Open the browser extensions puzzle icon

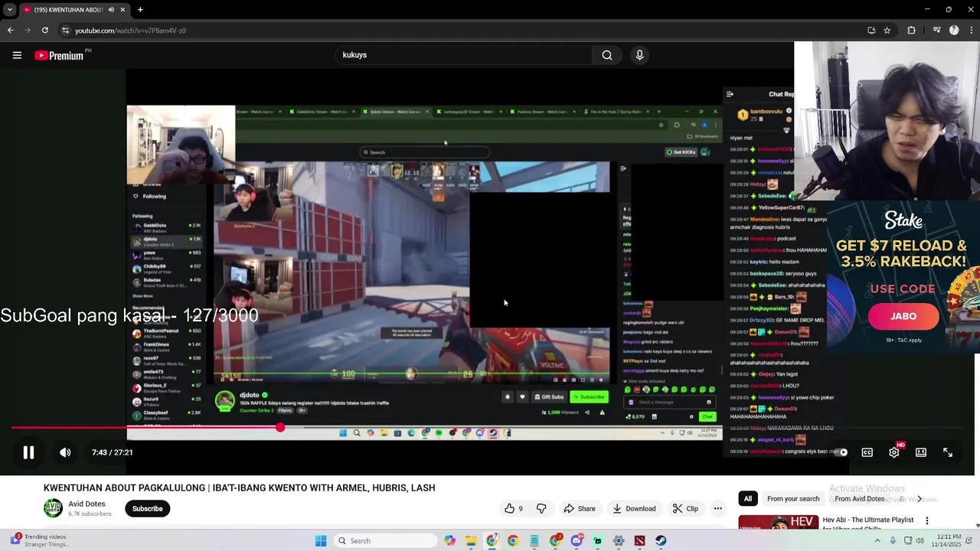click(x=911, y=31)
